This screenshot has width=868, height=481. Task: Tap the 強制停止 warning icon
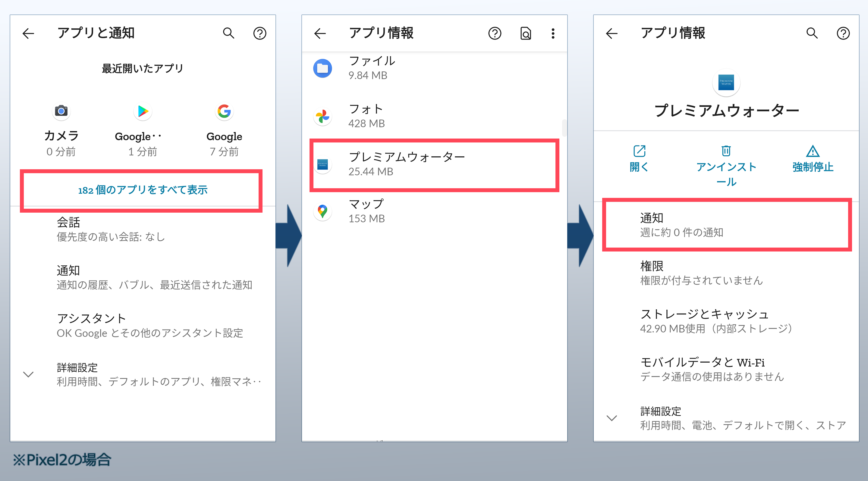[x=813, y=151]
